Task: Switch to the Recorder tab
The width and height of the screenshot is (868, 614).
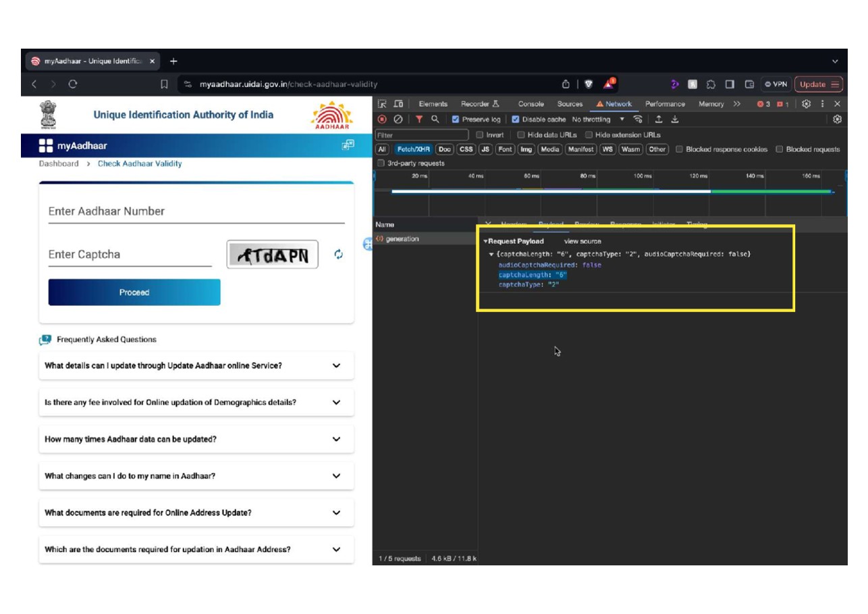Action: (x=480, y=104)
